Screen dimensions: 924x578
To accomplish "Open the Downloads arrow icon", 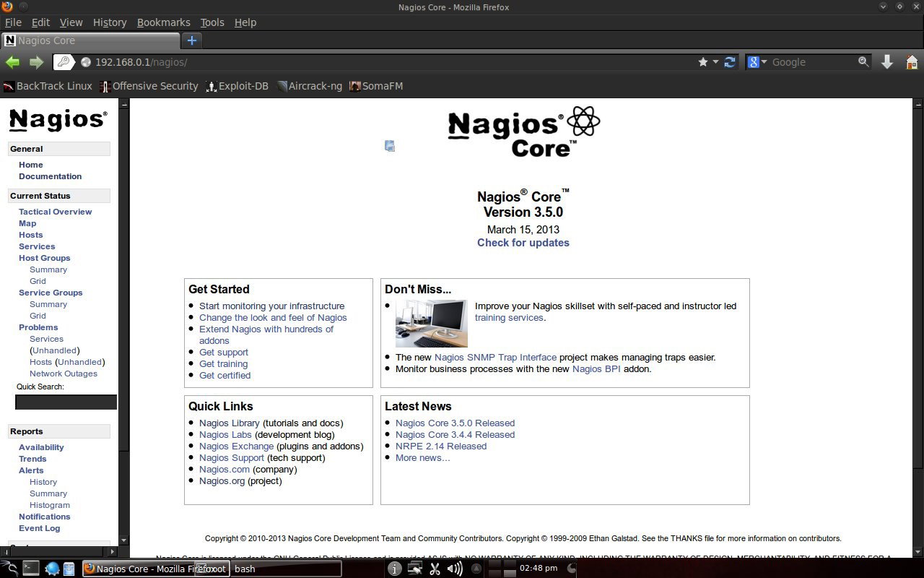I will click(x=887, y=62).
